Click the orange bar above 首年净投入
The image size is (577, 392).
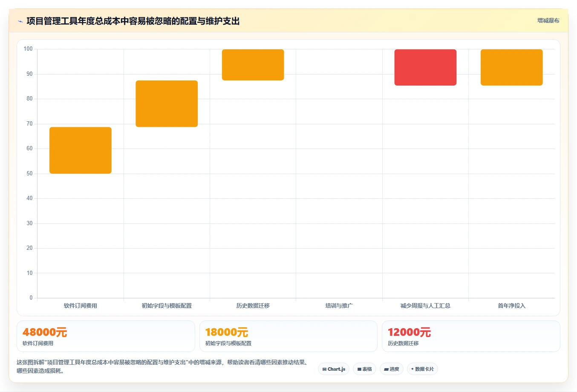[511, 67]
